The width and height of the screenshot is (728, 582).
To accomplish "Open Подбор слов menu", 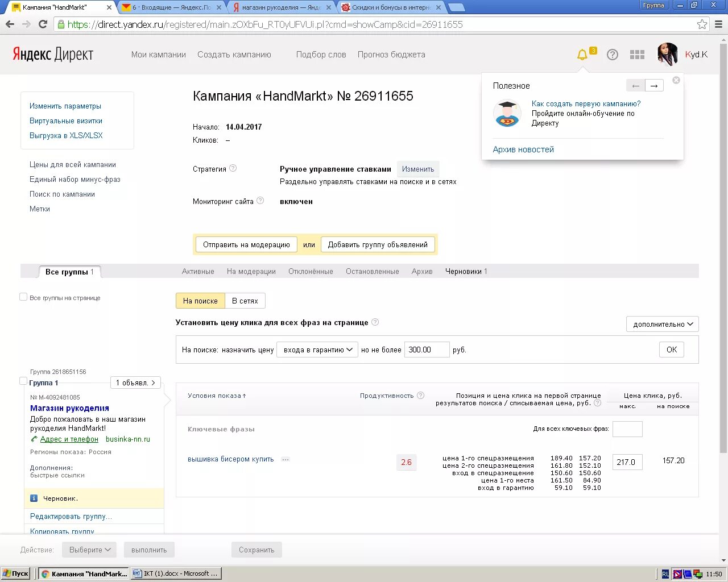I will [321, 55].
